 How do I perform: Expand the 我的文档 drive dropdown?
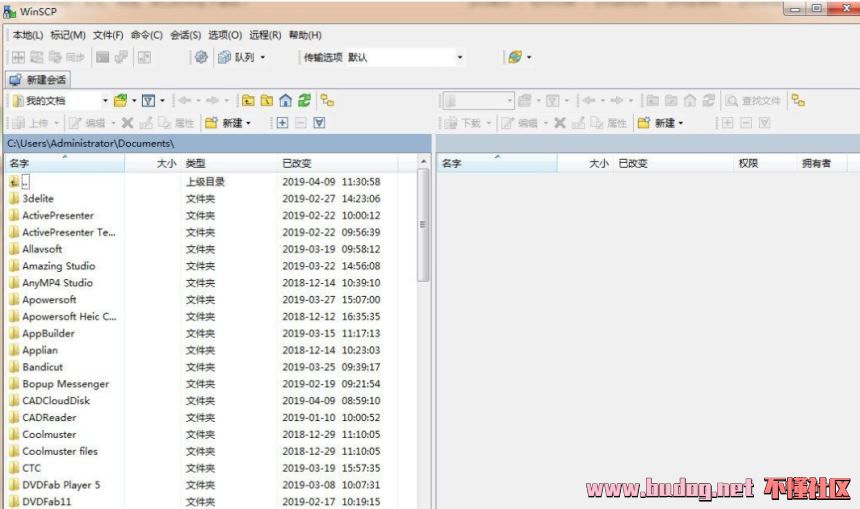[105, 100]
